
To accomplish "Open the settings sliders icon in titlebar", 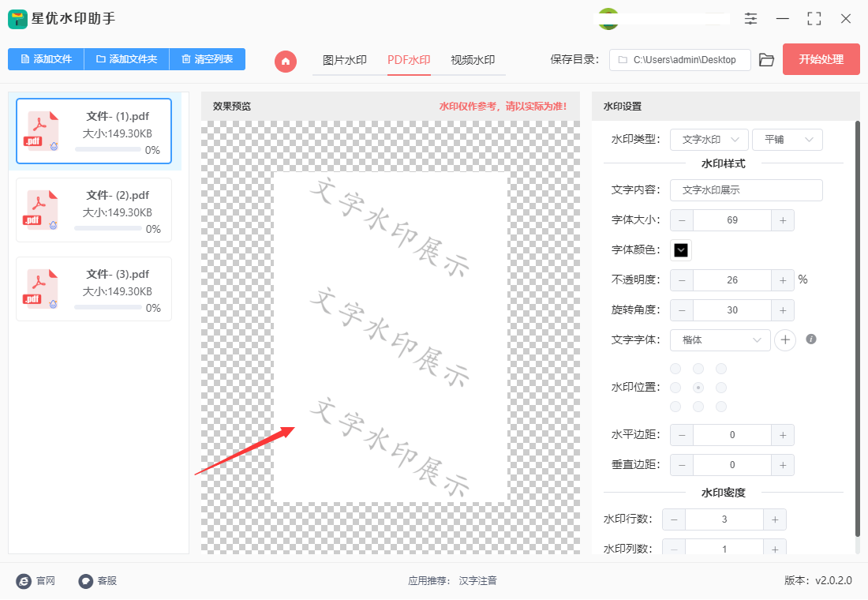I will tap(750, 18).
